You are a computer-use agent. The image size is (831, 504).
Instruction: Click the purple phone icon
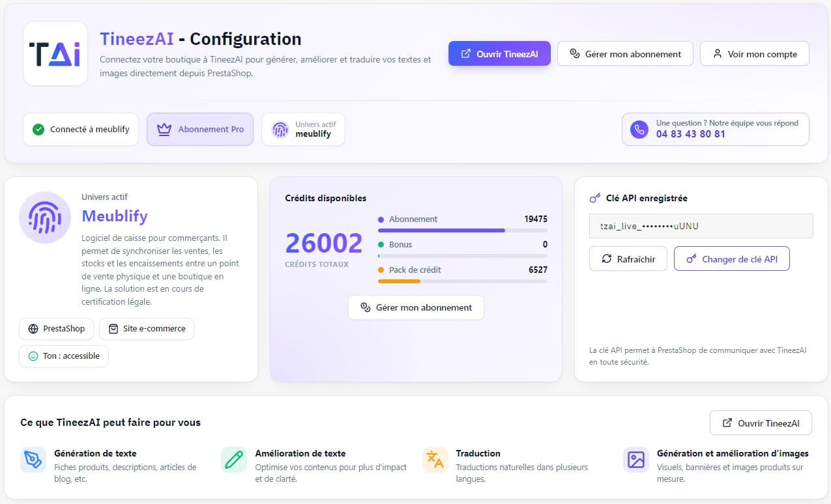click(x=639, y=129)
